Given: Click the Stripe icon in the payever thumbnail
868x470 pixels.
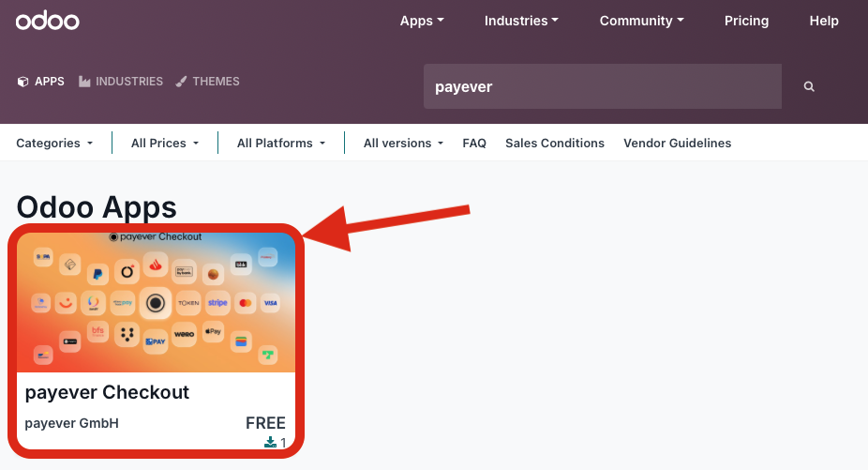Looking at the screenshot, I should click(x=217, y=303).
